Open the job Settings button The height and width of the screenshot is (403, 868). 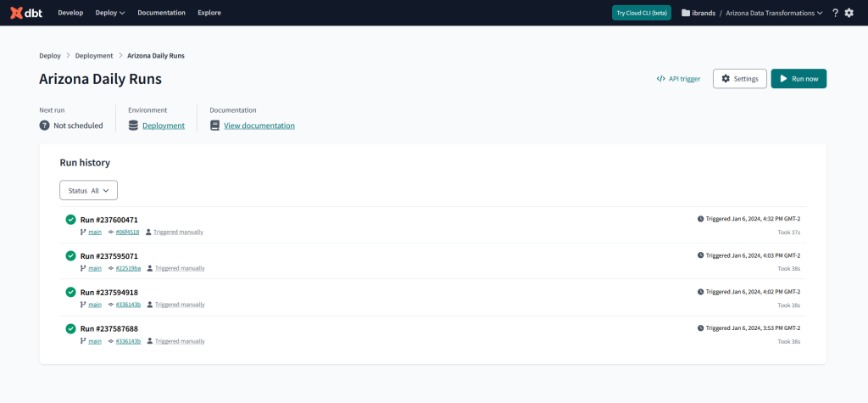739,79
